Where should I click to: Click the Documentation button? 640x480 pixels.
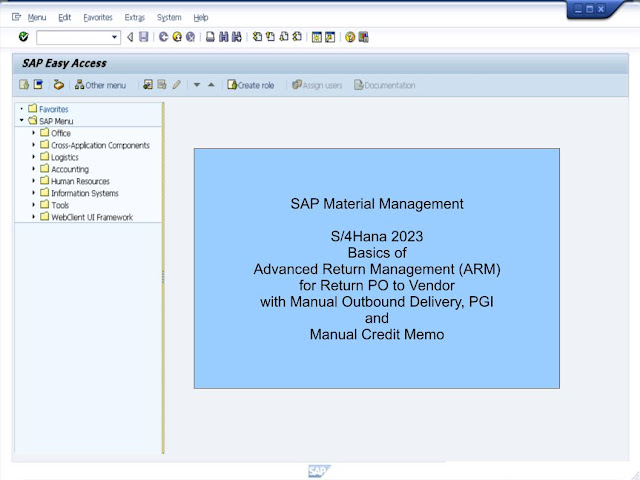coord(384,85)
